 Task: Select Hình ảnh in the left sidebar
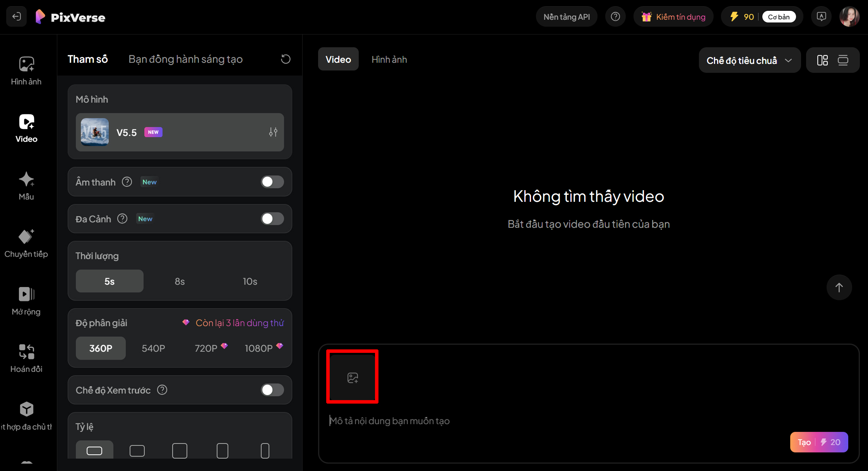(26, 71)
